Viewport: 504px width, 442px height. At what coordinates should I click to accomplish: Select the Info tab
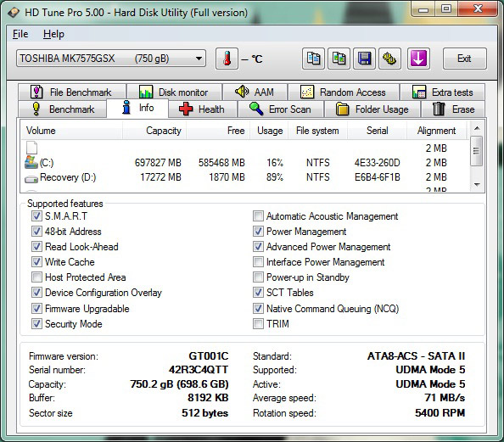pyautogui.click(x=137, y=108)
